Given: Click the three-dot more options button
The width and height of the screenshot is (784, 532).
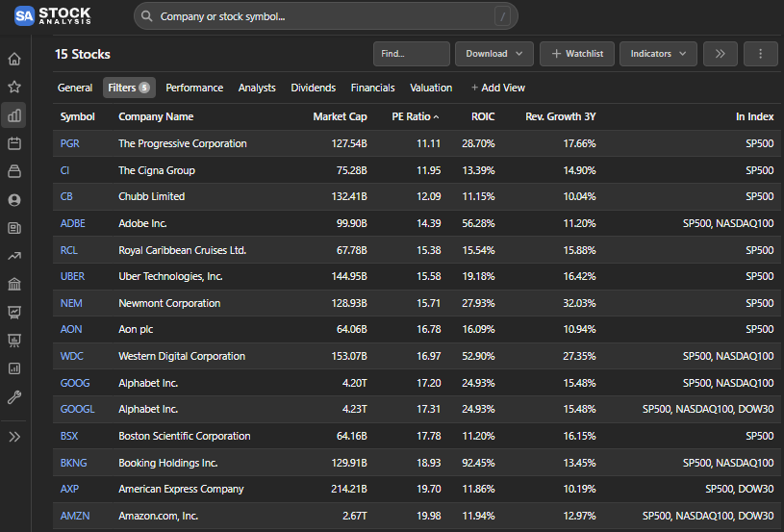Looking at the screenshot, I should [761, 54].
